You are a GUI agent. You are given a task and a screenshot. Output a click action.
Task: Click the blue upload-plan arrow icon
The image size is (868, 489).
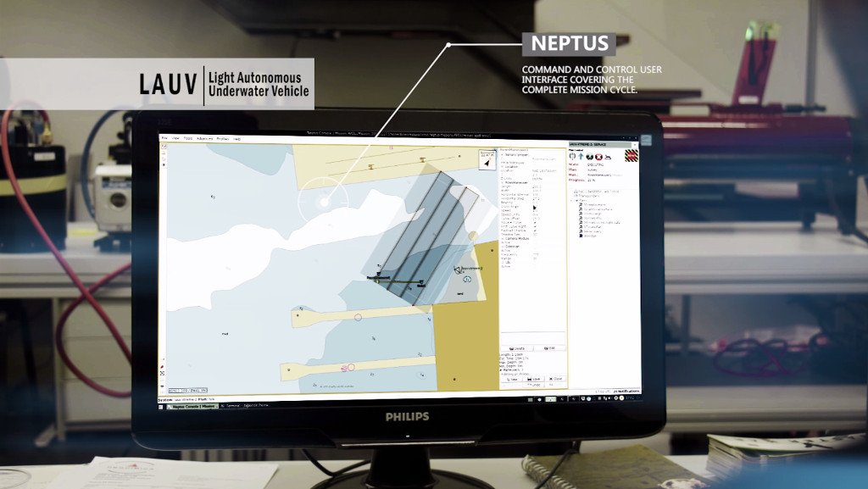tap(581, 156)
